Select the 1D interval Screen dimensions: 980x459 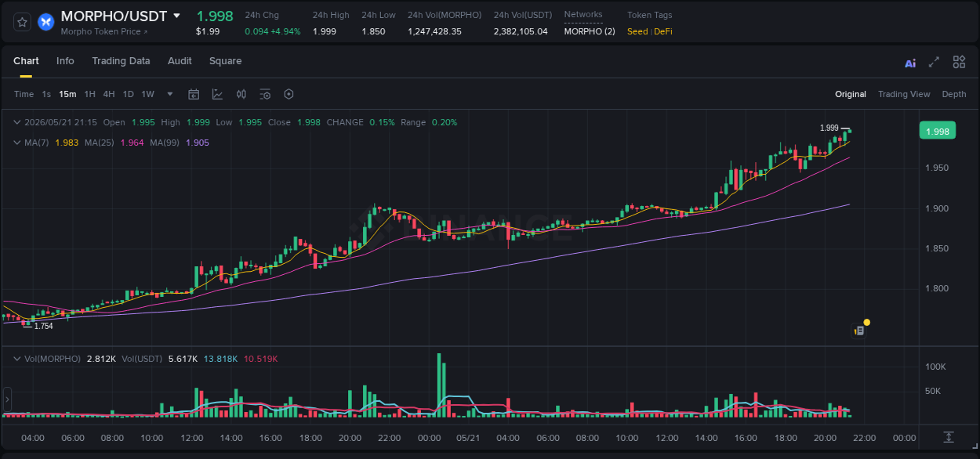coord(128,94)
